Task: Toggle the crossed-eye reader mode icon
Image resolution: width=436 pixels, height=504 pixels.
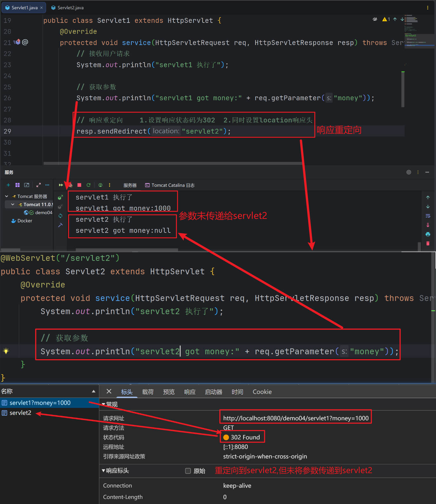Action: coord(375,19)
